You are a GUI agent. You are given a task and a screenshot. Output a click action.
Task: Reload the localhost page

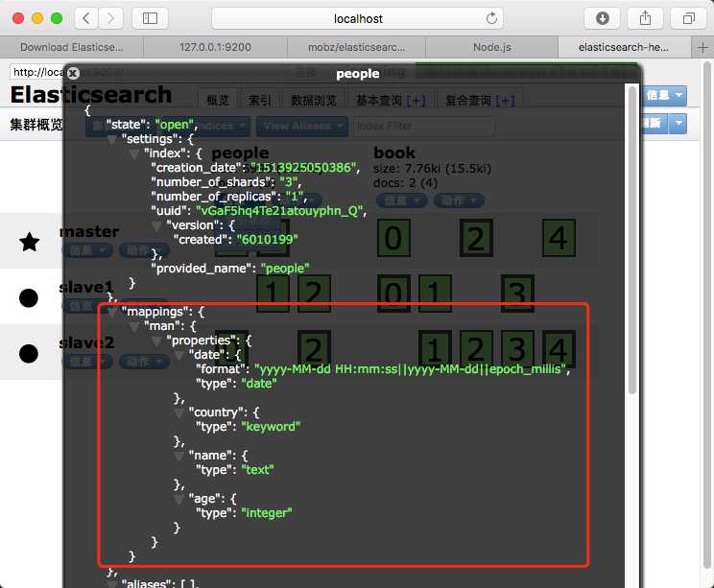tap(491, 18)
